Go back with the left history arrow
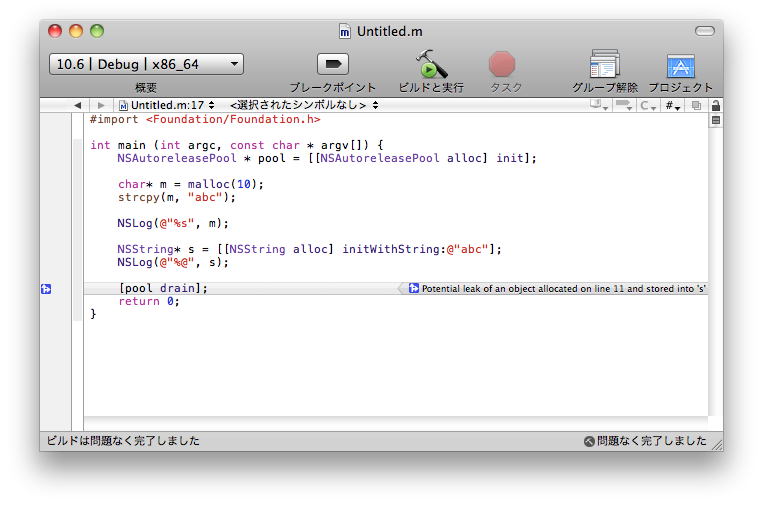 (77, 105)
